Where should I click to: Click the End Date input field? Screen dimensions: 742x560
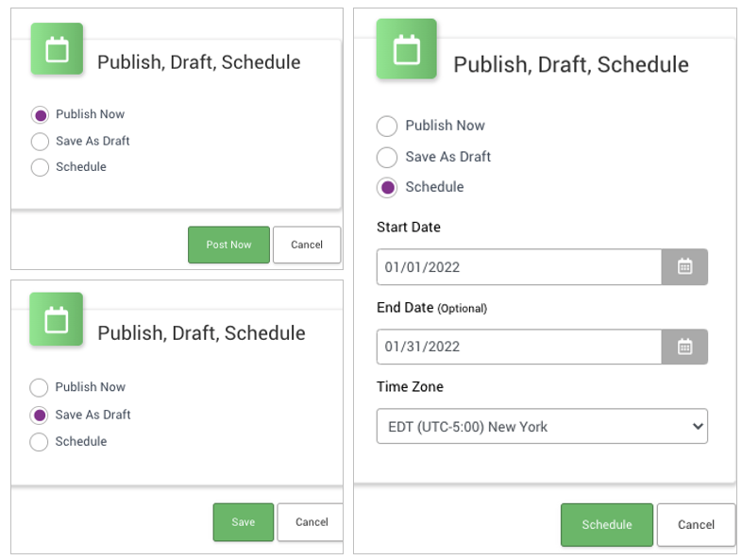[x=518, y=347]
